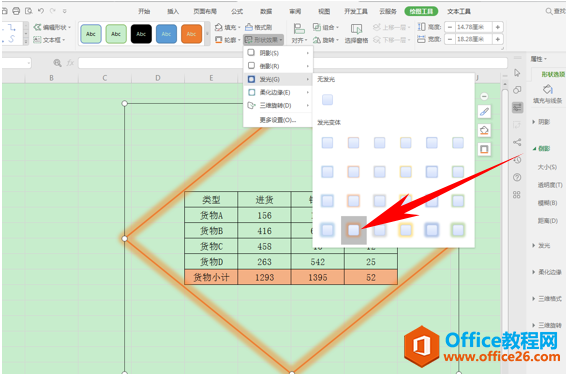Open the 开始 Home ribbon tab
Image resolution: width=567 pixels, height=374 pixels.
144,12
